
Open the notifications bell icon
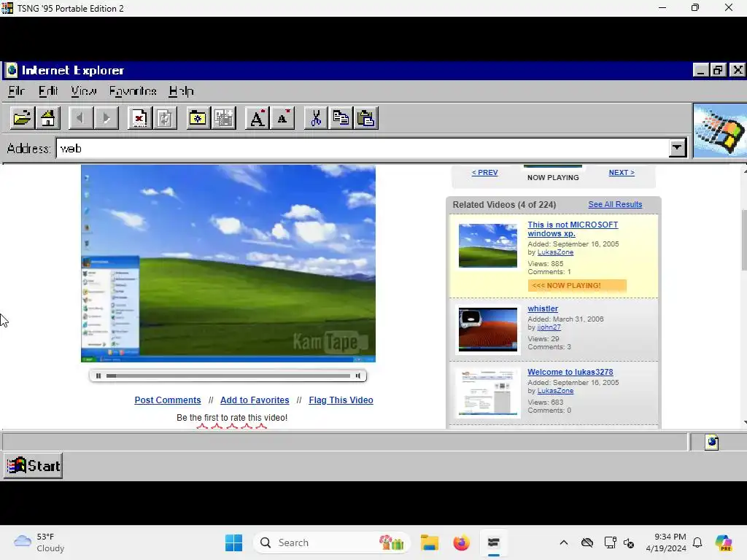pos(697,542)
